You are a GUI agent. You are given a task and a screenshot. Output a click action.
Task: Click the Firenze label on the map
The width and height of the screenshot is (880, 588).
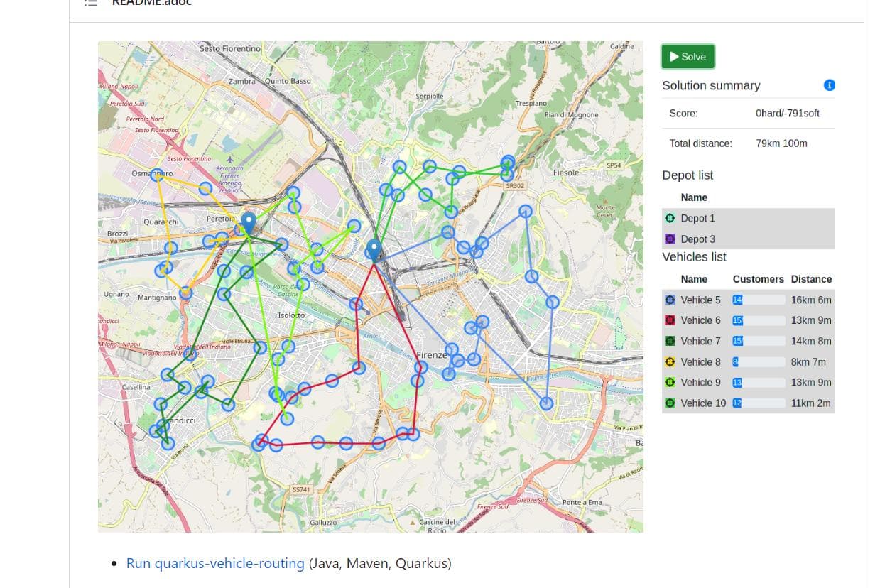(430, 355)
